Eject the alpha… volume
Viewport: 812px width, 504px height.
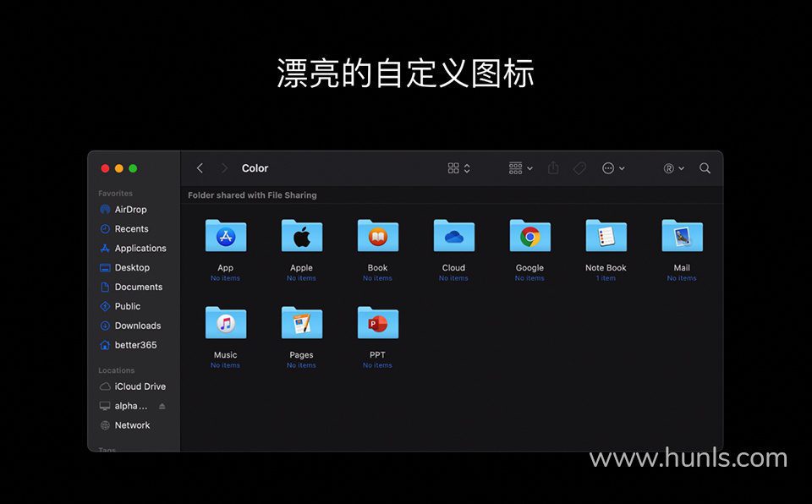point(162,406)
